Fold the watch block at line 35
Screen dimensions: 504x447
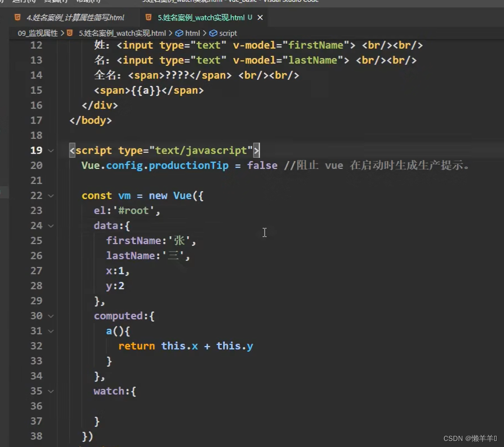(x=51, y=391)
